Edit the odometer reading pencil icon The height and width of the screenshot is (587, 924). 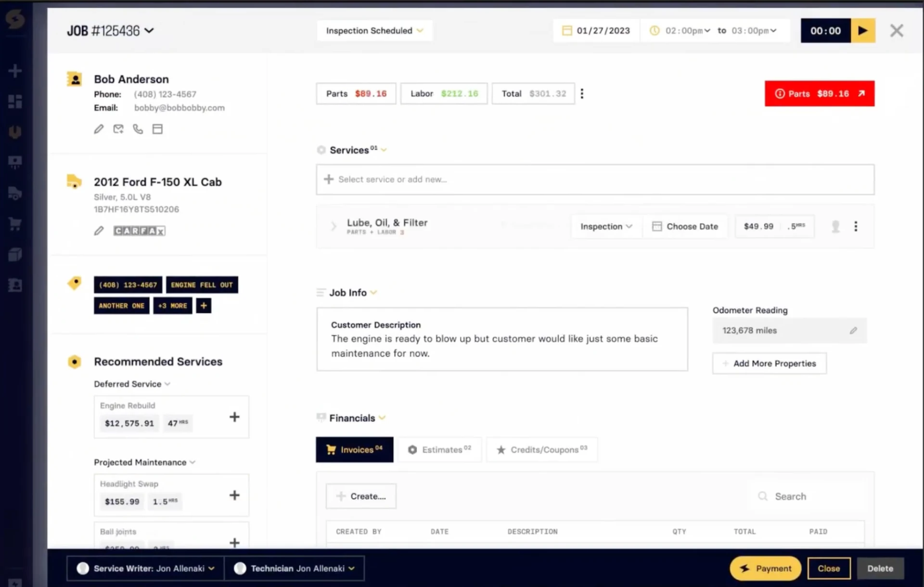853,331
